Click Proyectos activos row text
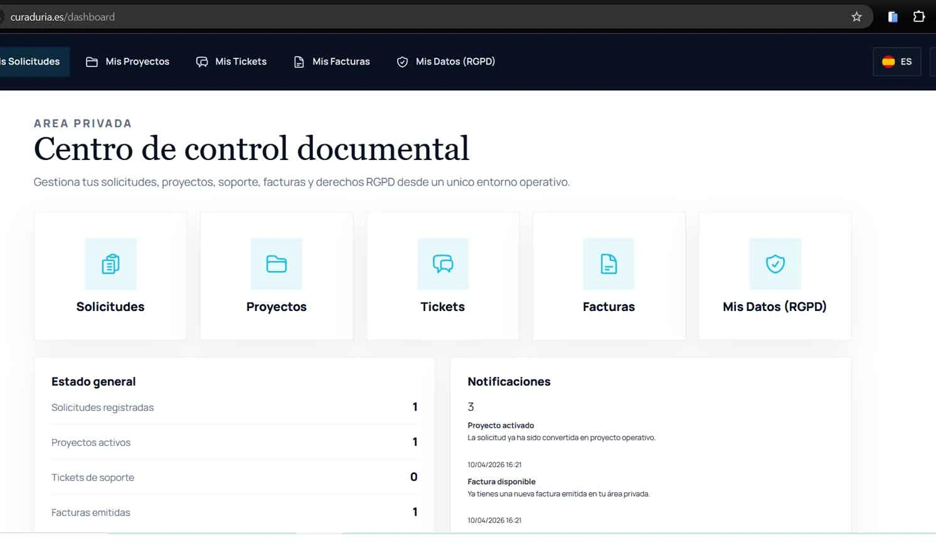The image size is (936, 560). click(91, 443)
